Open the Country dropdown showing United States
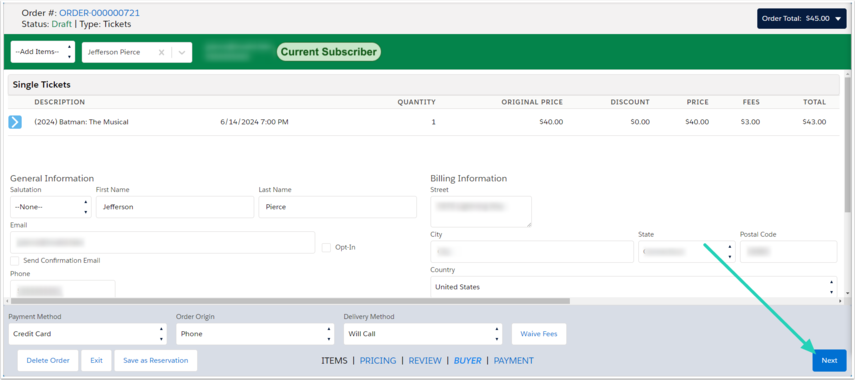Screen dimensions: 855x380 [634, 287]
